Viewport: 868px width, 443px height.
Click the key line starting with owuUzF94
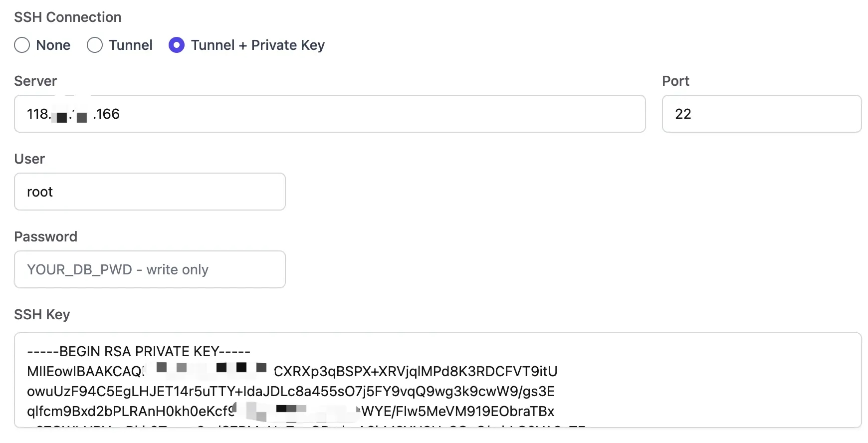[291, 391]
